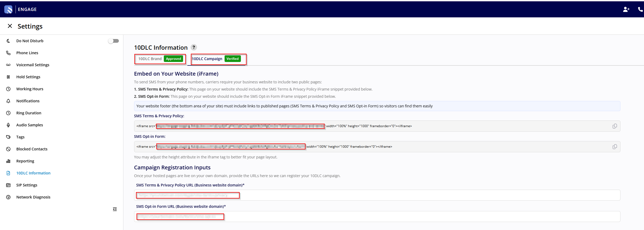Image resolution: width=644 pixels, height=230 pixels.
Task: Click the 10DLC Information help icon
Action: 194,47
